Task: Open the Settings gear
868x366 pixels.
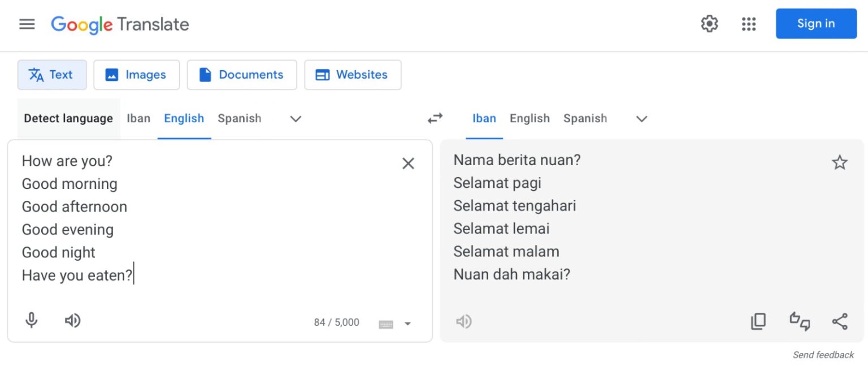Action: click(x=709, y=24)
